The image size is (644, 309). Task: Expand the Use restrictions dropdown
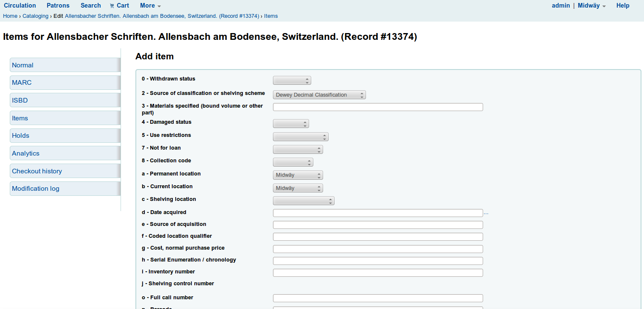tap(301, 137)
